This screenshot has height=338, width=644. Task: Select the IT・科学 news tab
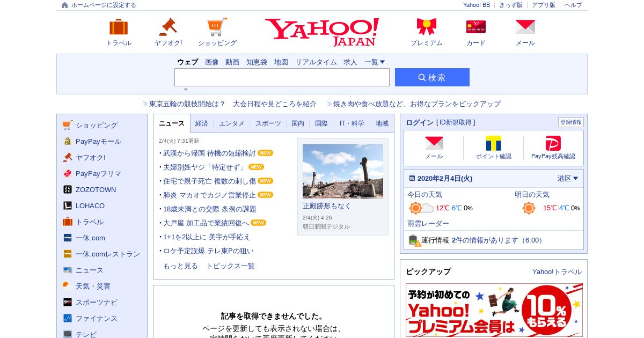(352, 123)
